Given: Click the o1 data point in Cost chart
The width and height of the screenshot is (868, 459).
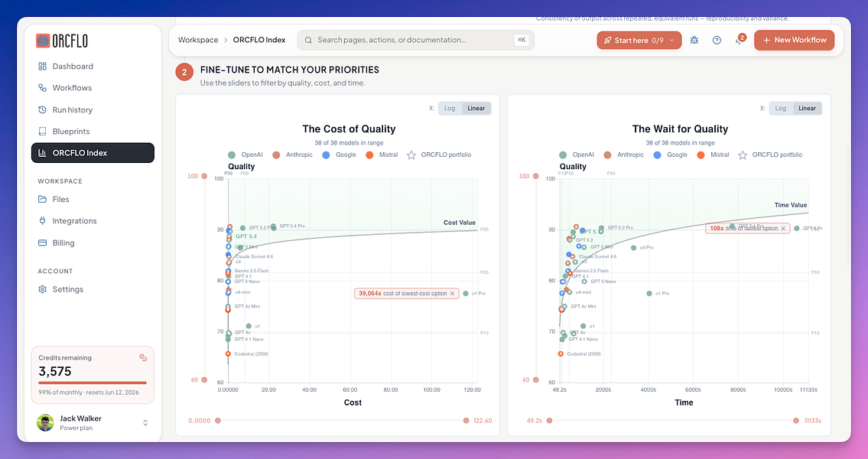Looking at the screenshot, I should point(249,326).
